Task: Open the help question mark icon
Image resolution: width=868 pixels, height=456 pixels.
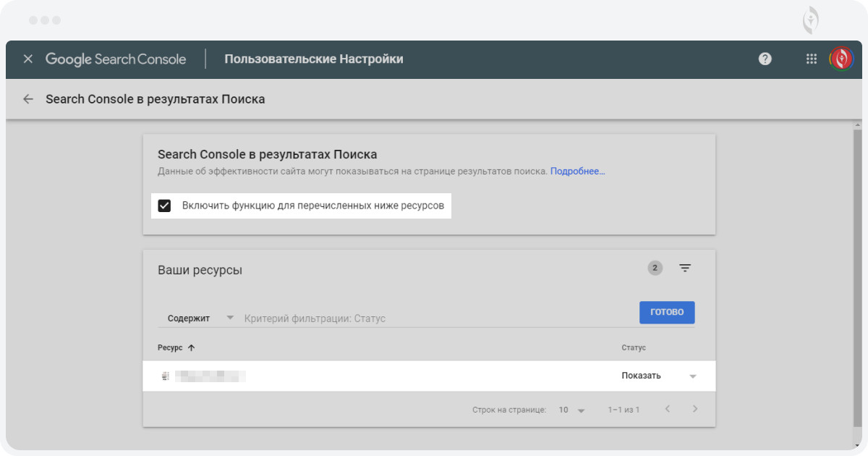Action: [765, 59]
